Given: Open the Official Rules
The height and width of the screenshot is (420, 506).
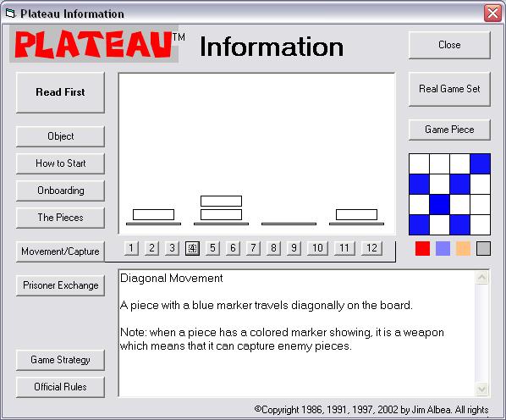Looking at the screenshot, I should [x=60, y=387].
